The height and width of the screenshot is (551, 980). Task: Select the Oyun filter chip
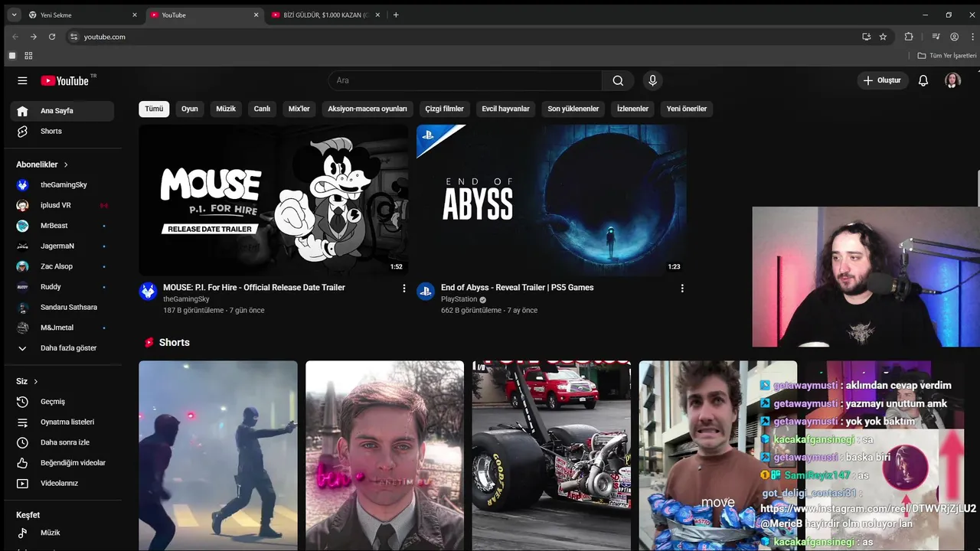pos(190,109)
